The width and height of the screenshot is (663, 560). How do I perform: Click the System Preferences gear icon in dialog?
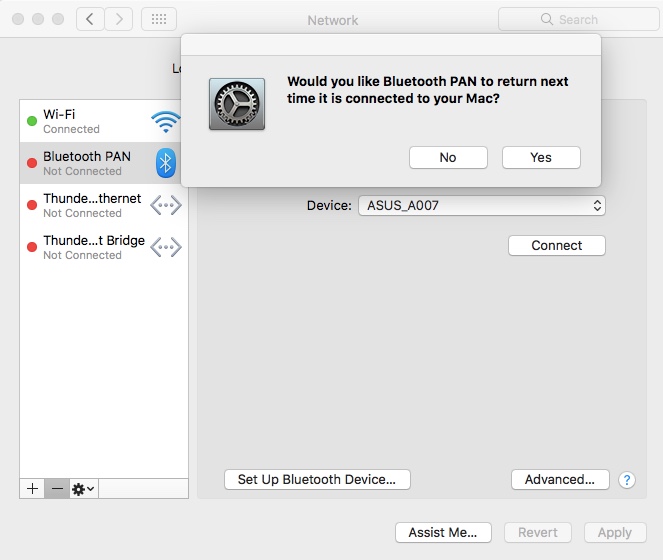(x=237, y=104)
